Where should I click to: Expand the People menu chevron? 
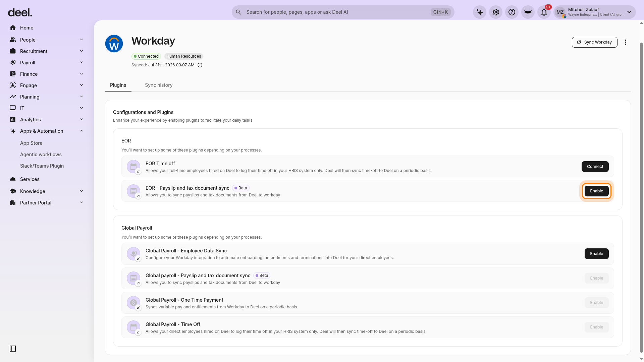tap(82, 40)
